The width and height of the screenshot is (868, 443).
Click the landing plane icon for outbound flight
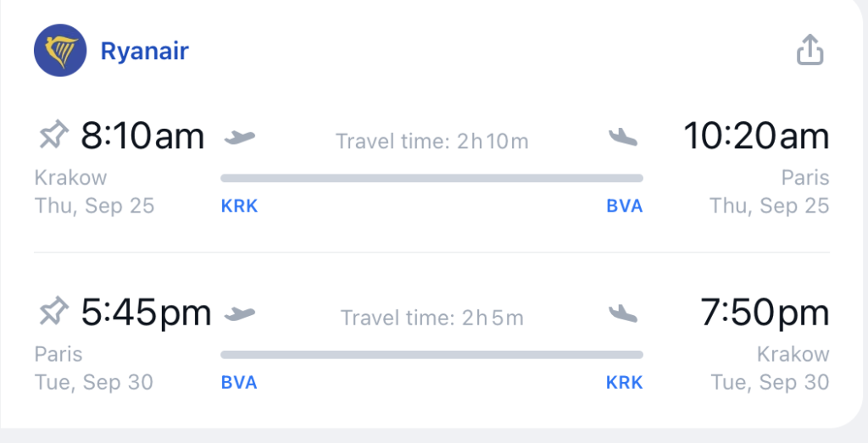[x=623, y=136]
